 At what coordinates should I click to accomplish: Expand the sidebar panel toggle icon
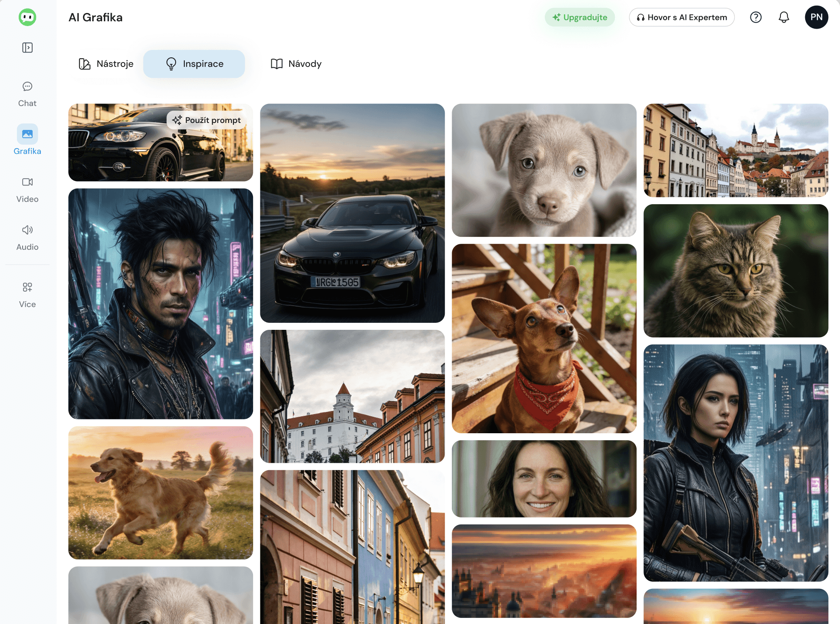27,47
